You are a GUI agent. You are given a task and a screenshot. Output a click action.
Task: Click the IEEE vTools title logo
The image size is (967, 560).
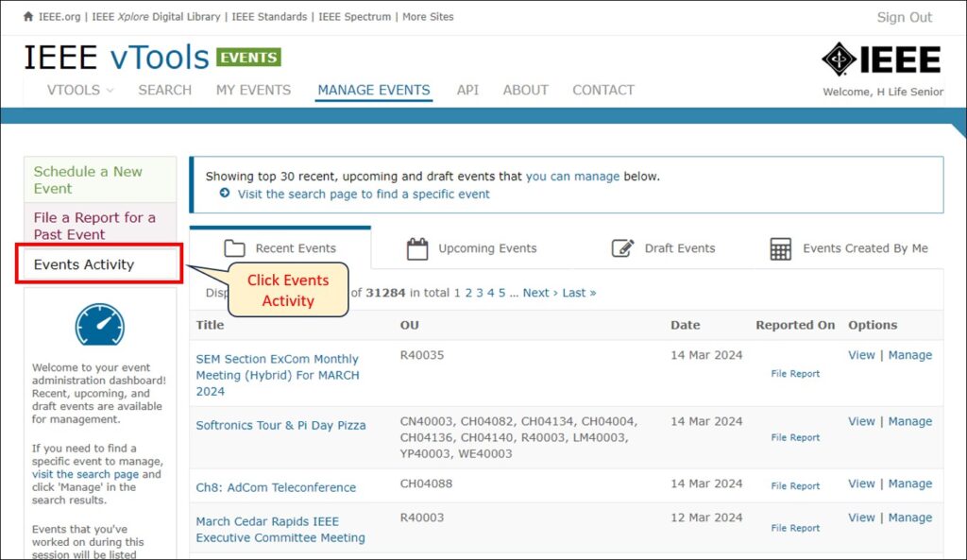click(116, 58)
